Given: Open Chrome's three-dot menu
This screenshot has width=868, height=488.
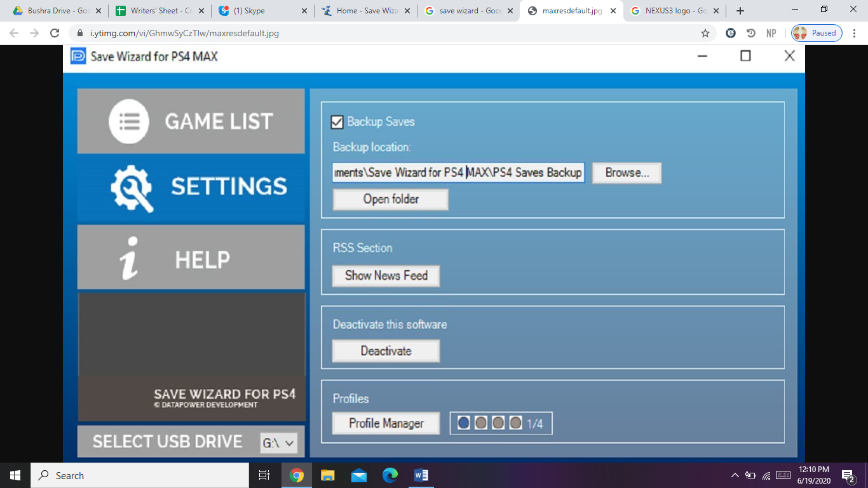Looking at the screenshot, I should [x=855, y=33].
